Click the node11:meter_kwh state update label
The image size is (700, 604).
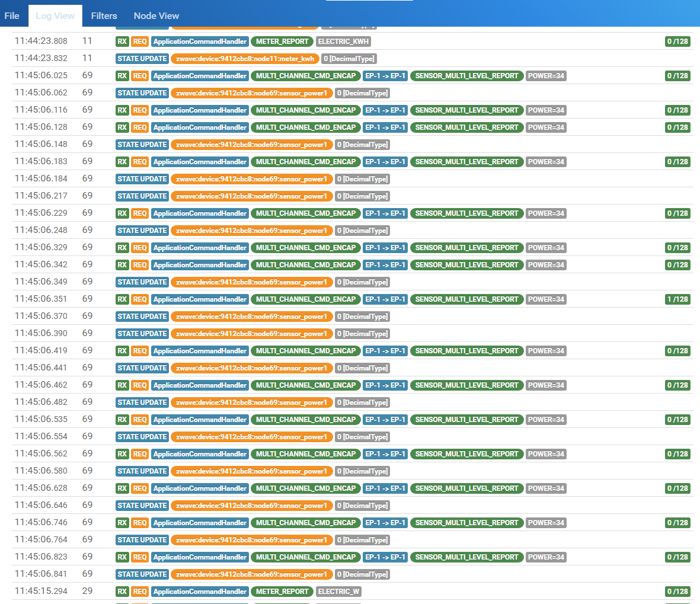245,59
